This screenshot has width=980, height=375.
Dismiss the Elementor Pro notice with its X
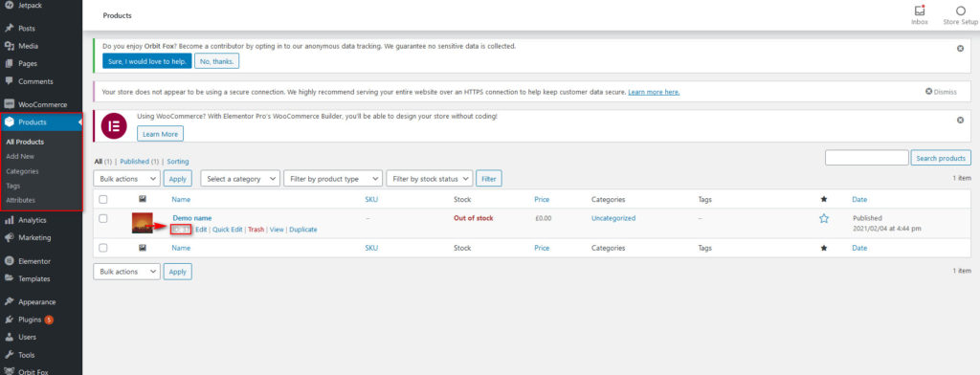point(960,120)
